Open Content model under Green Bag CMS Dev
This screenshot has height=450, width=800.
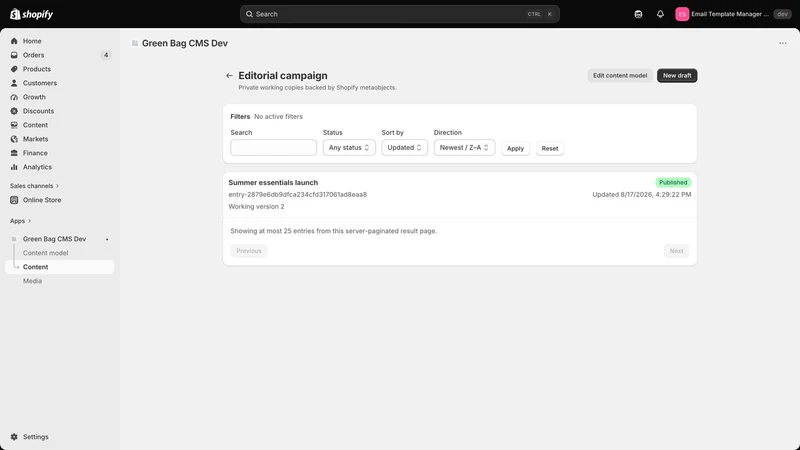pyautogui.click(x=45, y=253)
